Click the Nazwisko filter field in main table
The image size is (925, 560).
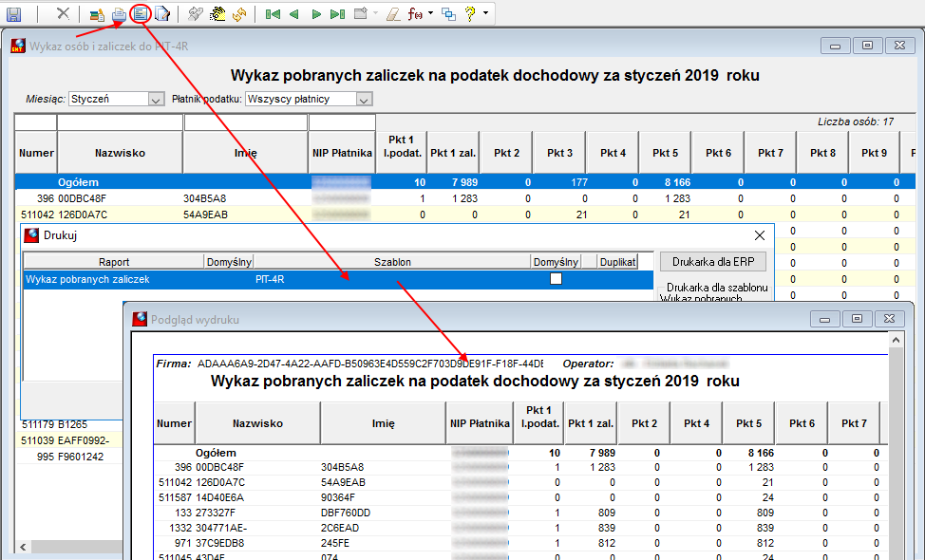click(x=121, y=122)
